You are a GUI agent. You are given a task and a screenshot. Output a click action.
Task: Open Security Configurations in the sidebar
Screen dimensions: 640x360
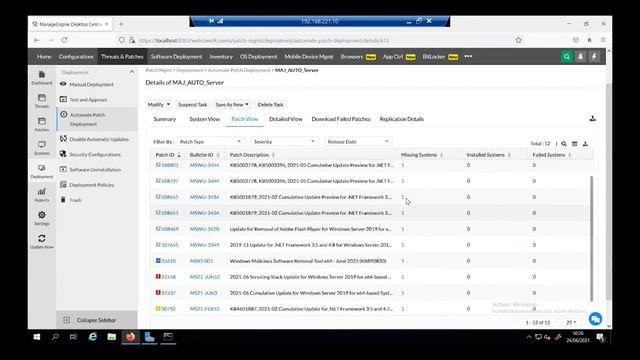click(x=95, y=154)
